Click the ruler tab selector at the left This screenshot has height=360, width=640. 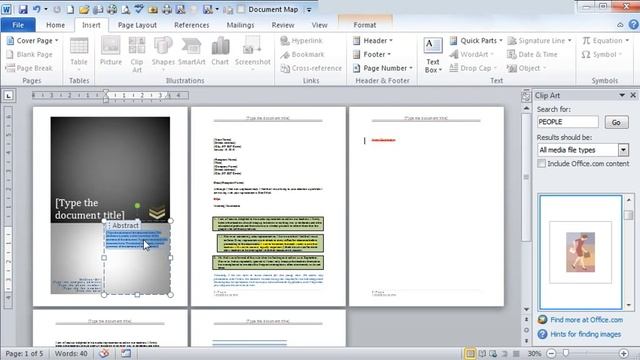[x=9, y=96]
